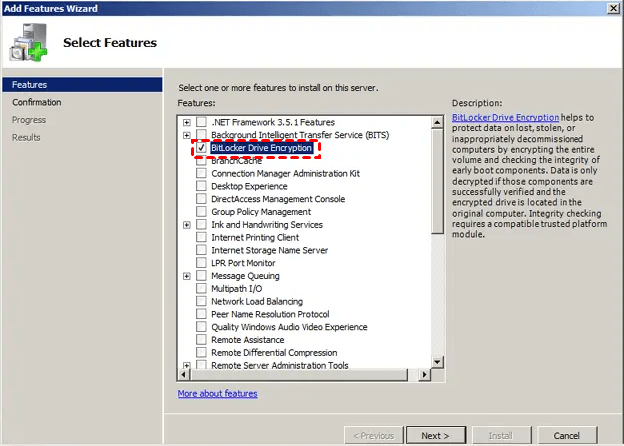Enable LPR Port Monitor checkbox
The width and height of the screenshot is (624, 446).
pyautogui.click(x=201, y=263)
